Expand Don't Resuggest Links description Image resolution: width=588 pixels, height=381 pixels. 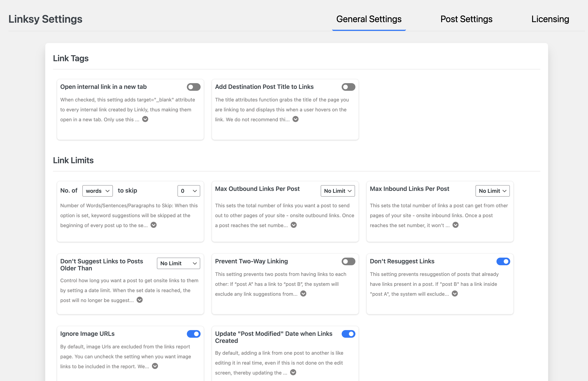[455, 293]
